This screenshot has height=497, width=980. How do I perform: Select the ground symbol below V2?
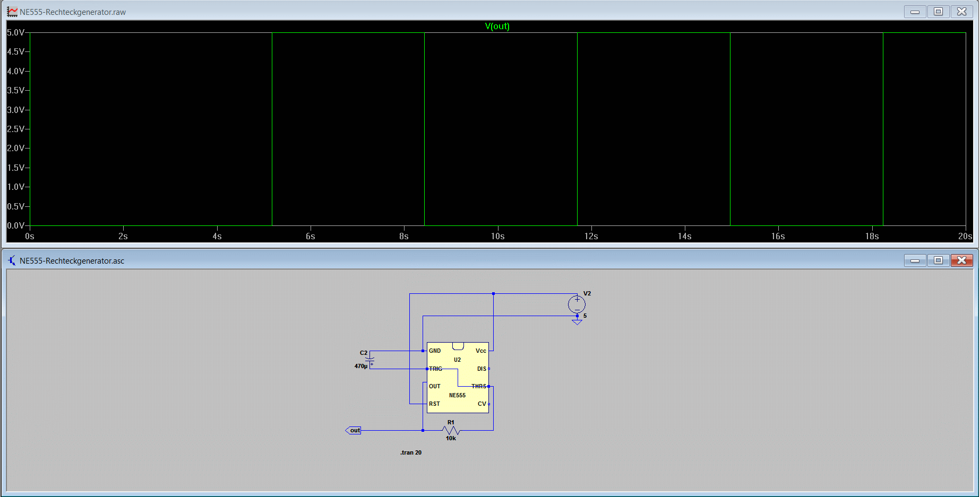click(x=577, y=321)
